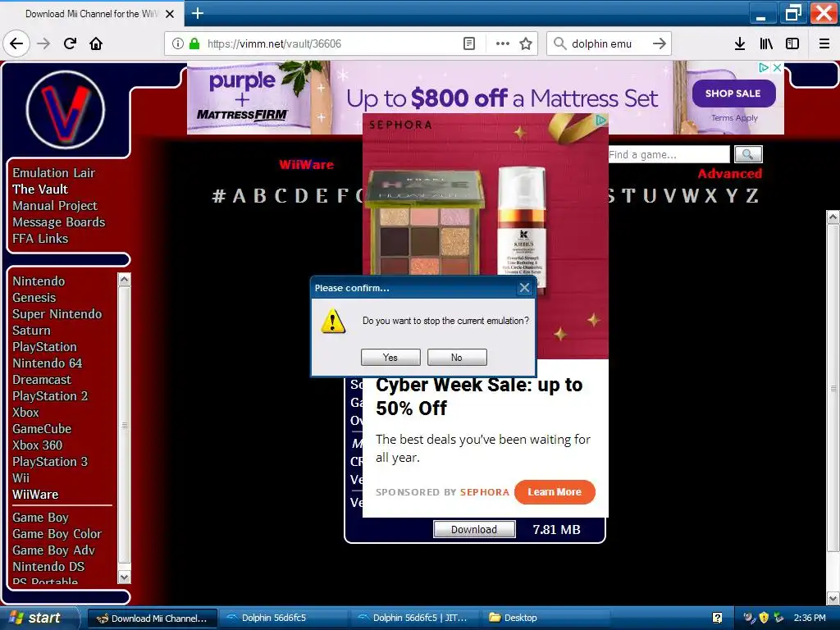Click the AdChoices icon on banner ad
Screen dimensions: 840x630
click(x=764, y=67)
